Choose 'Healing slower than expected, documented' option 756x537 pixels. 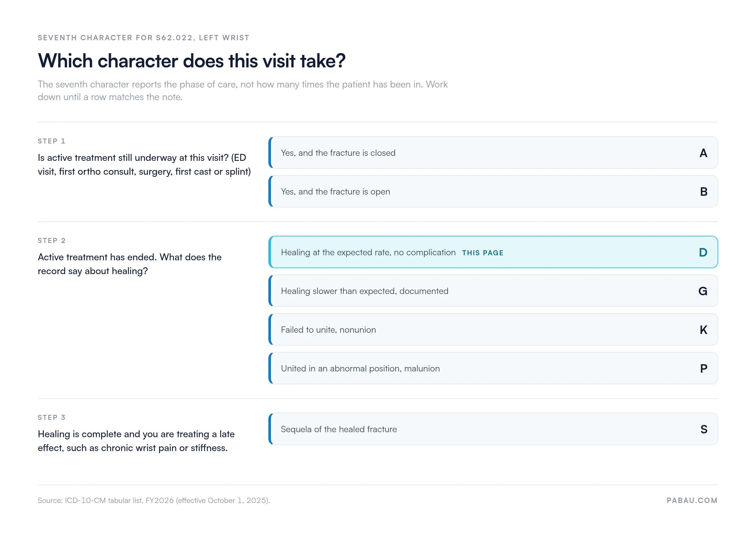pos(493,291)
